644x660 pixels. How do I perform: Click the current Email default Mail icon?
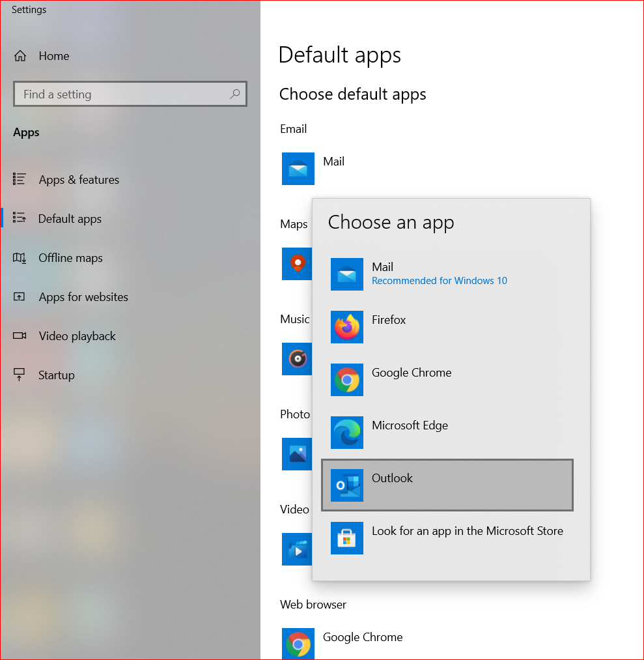tap(298, 169)
